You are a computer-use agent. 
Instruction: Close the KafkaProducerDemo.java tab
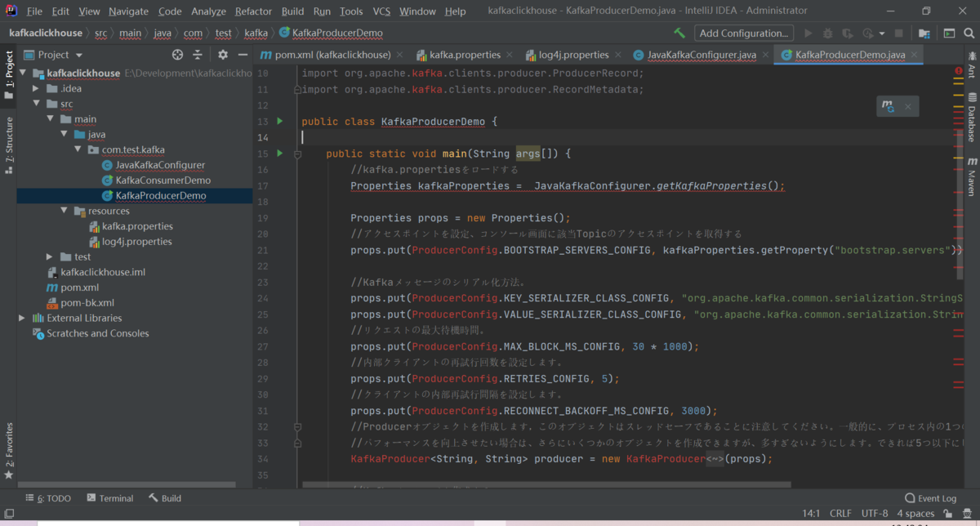pos(915,55)
